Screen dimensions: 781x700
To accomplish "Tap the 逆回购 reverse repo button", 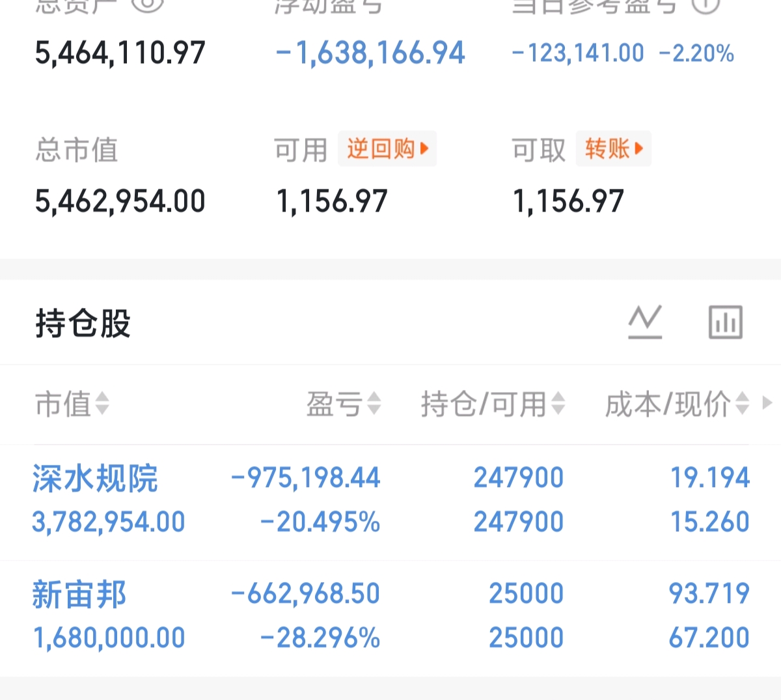I will (x=387, y=148).
